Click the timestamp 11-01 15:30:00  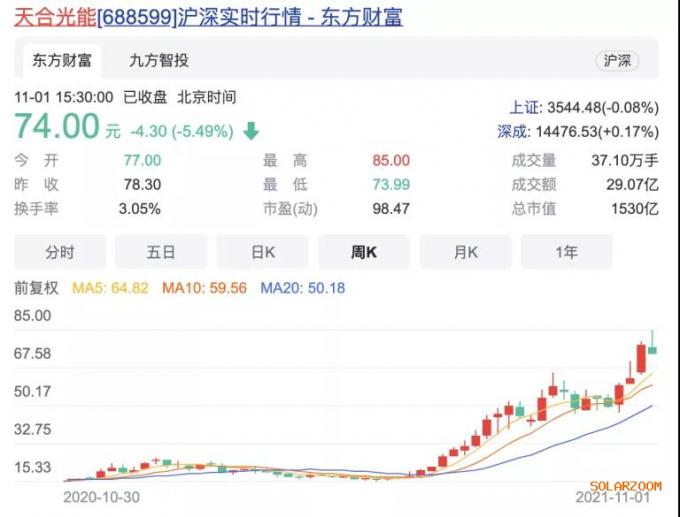click(64, 97)
